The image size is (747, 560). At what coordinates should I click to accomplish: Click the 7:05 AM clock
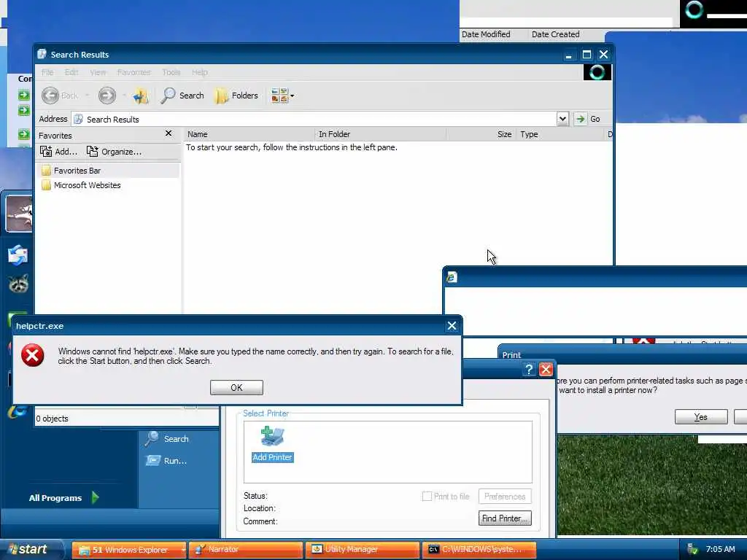(720, 550)
